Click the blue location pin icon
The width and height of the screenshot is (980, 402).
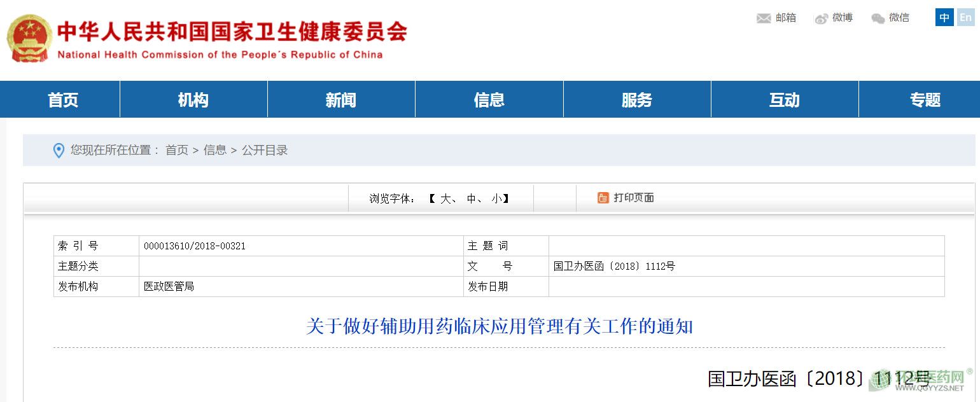59,151
